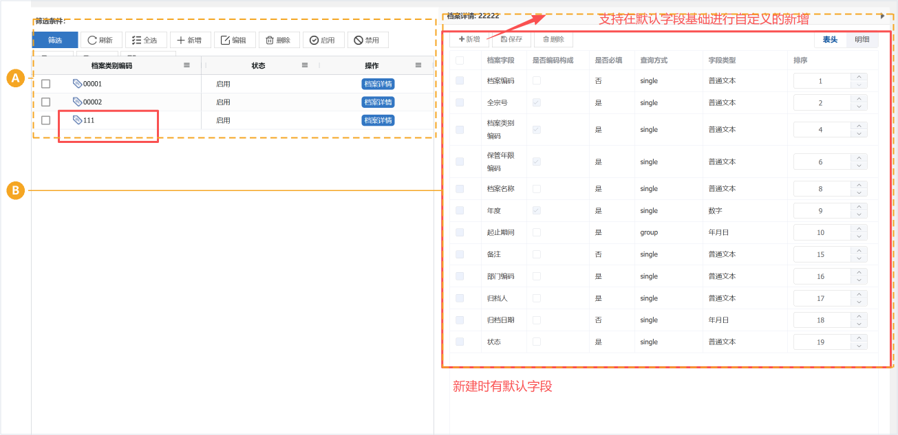
Task: Increase the sort value for 起止期间
Action: [858, 228]
